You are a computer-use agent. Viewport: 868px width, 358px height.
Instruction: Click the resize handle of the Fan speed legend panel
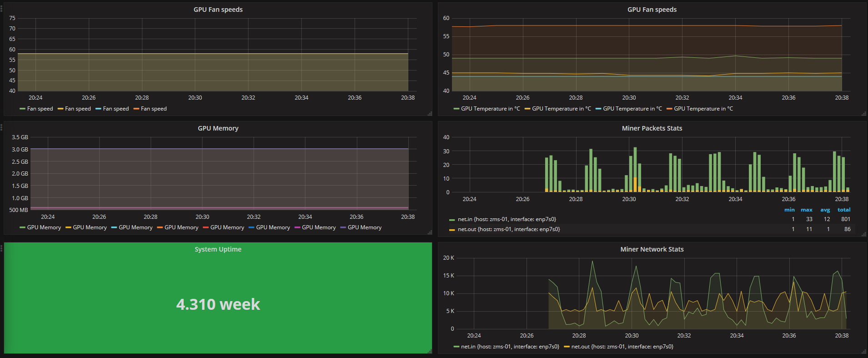tap(430, 113)
